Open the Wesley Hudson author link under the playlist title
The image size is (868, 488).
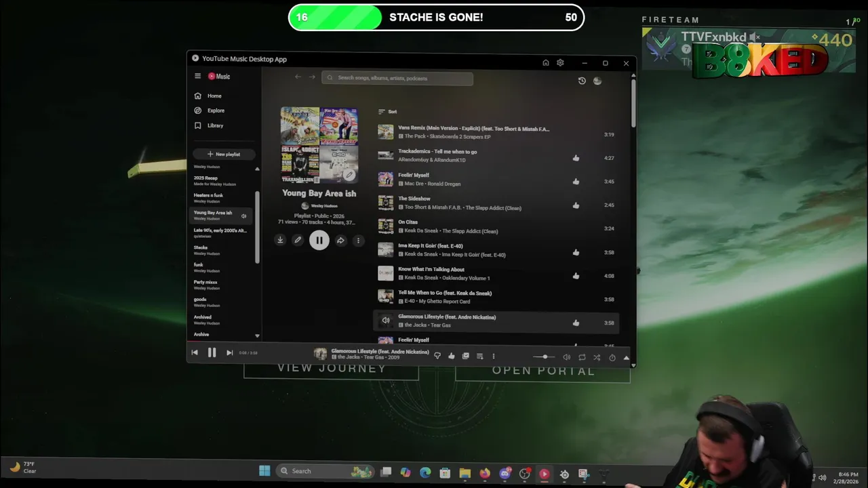324,205
